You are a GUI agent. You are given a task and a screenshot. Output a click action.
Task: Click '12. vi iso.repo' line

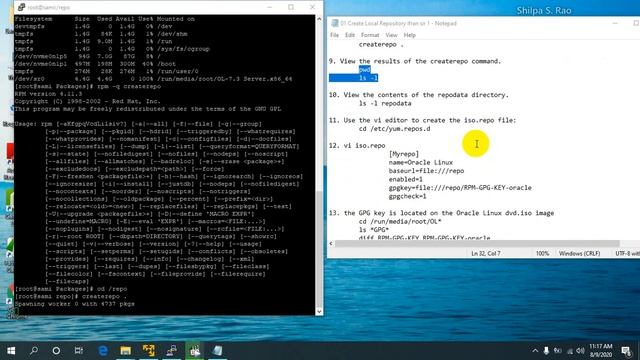(357, 145)
